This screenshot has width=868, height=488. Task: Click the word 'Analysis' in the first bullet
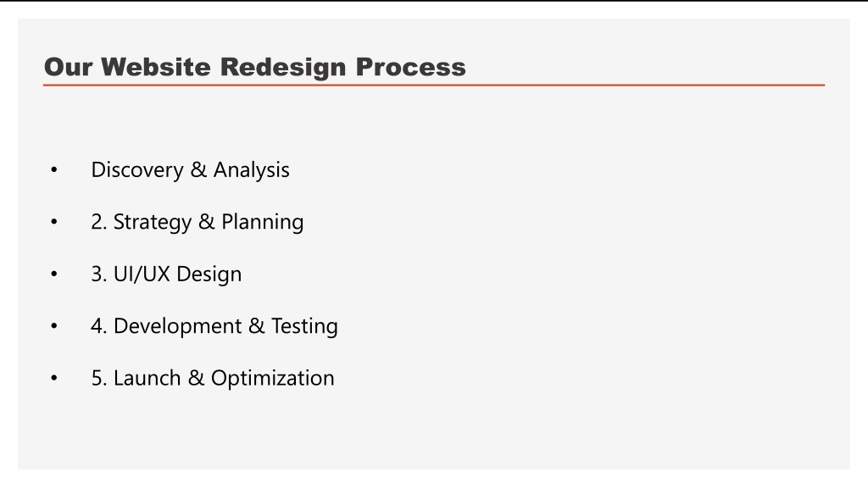251,170
